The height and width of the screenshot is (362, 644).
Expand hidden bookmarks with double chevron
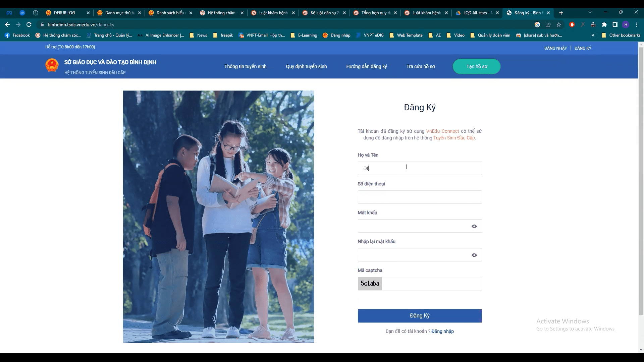593,35
